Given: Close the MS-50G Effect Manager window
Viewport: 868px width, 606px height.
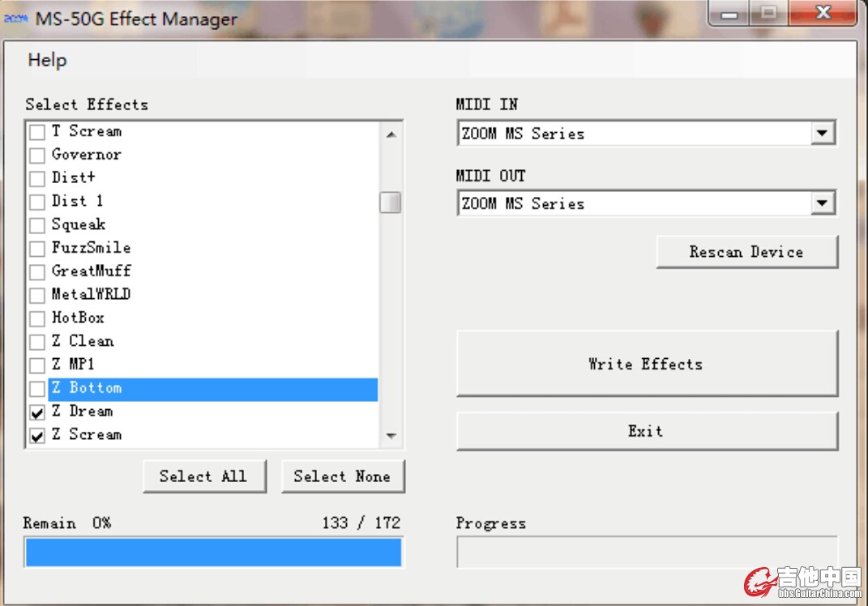Looking at the screenshot, I should pyautogui.click(x=823, y=13).
